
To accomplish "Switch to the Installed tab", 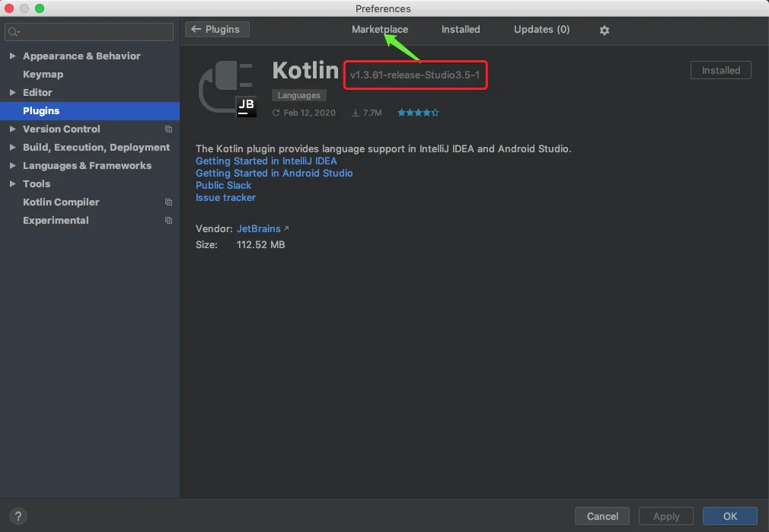I will 461,30.
